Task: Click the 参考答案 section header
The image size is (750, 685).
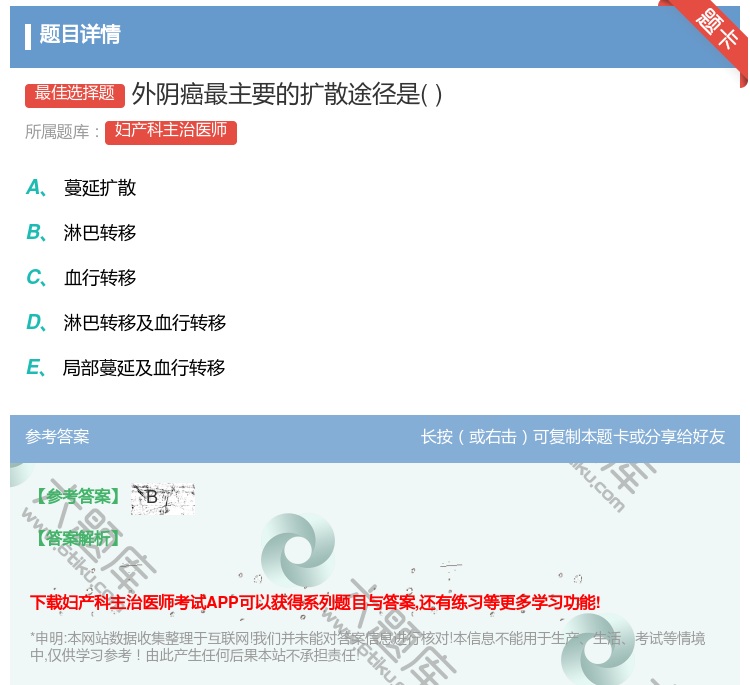Action: pyautogui.click(x=57, y=436)
